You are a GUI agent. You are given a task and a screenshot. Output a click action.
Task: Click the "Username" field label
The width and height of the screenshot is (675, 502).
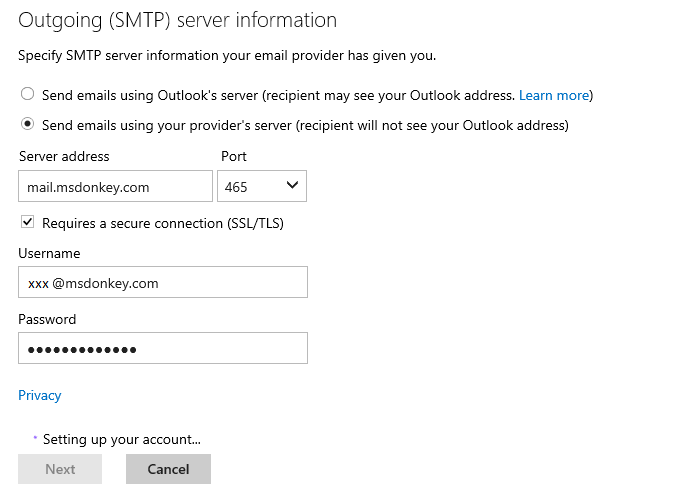49,254
